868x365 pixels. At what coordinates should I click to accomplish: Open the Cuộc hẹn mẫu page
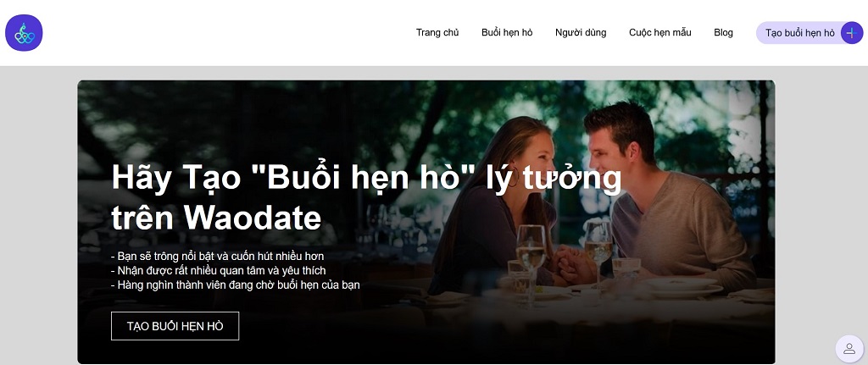[x=659, y=33]
